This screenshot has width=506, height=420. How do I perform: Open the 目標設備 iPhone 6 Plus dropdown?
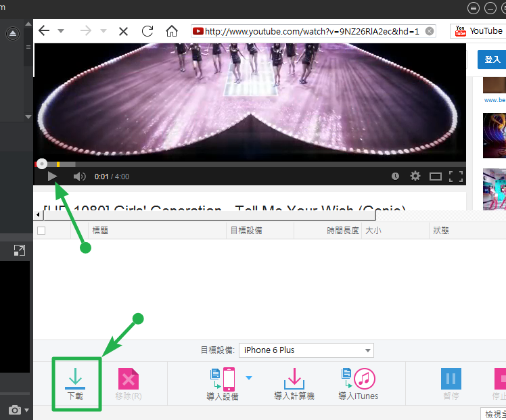306,350
